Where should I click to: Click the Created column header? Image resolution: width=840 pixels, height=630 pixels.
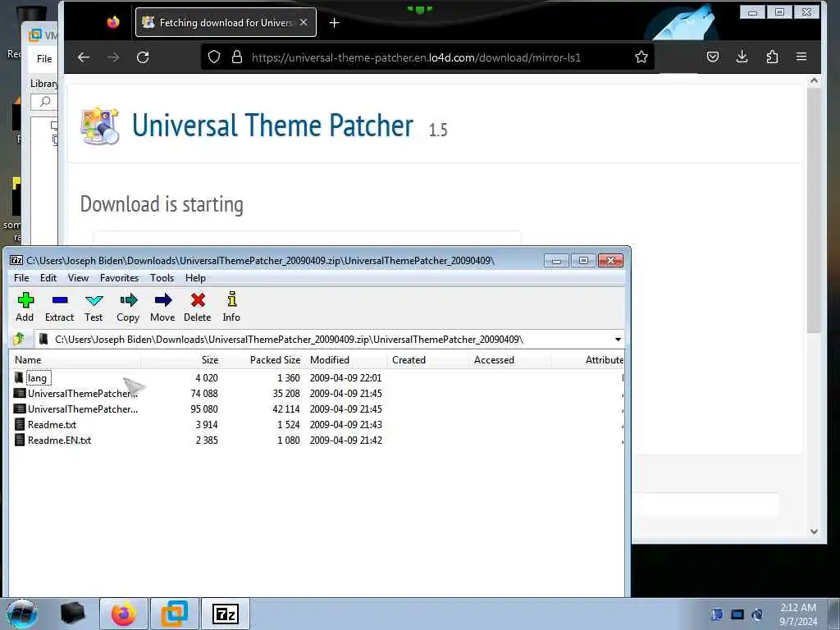pos(428,360)
